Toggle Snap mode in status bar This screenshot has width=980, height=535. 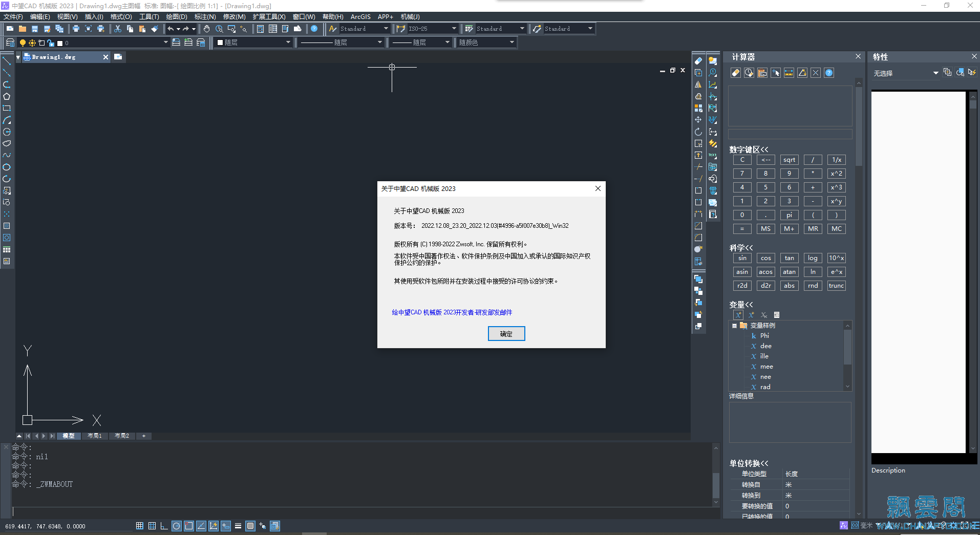(x=140, y=526)
